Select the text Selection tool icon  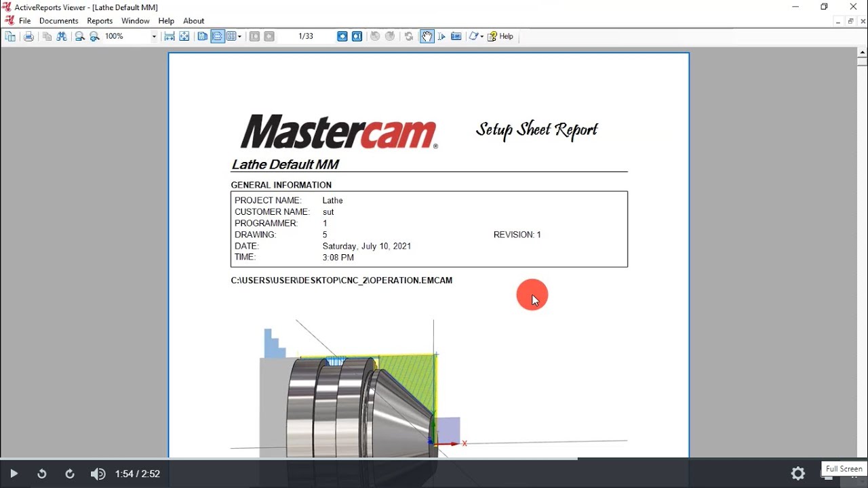[x=441, y=37]
